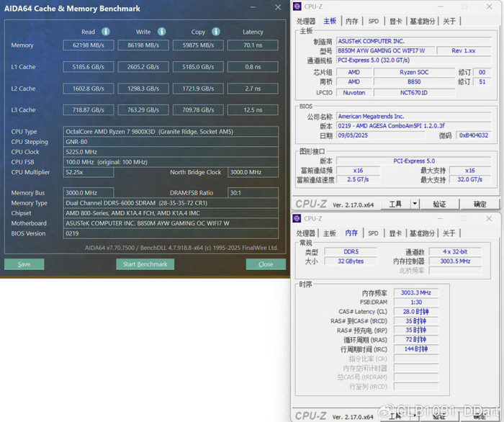Image resolution: width=504 pixels, height=422 pixels.
Task: Click the info icon beside Read
Action: click(106, 32)
